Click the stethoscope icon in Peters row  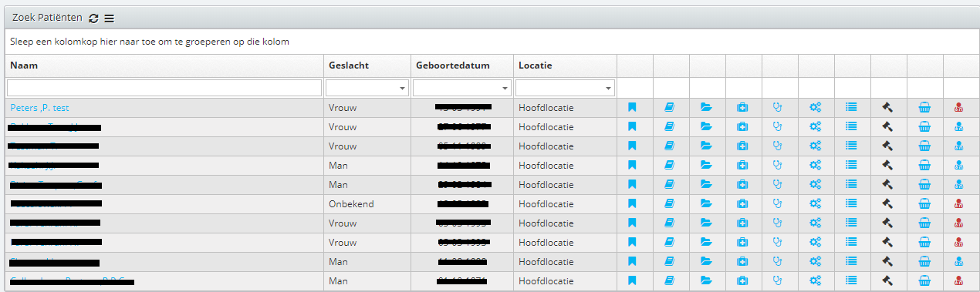[778, 108]
